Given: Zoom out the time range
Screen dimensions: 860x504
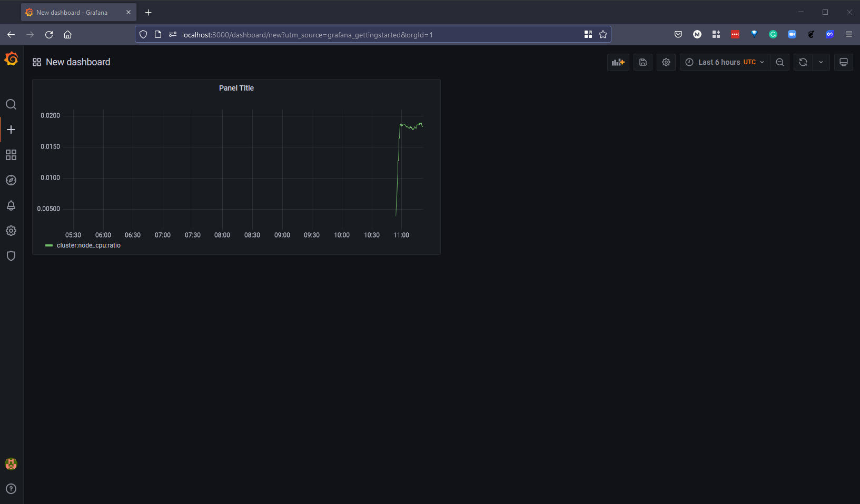Looking at the screenshot, I should [779, 62].
